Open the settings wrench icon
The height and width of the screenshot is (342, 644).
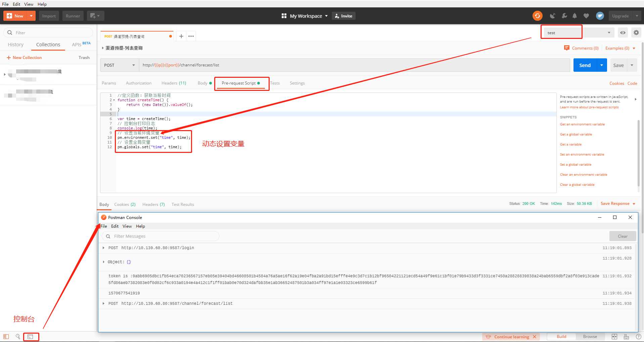tap(564, 16)
